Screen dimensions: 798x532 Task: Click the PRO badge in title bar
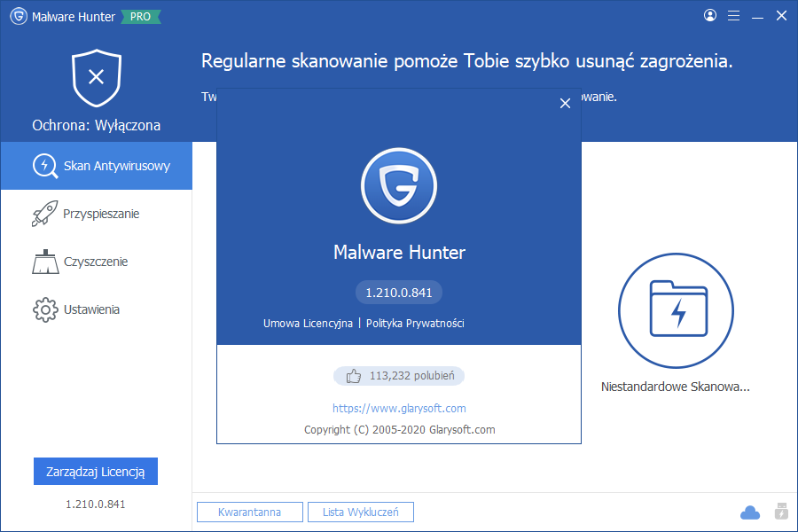tap(140, 17)
